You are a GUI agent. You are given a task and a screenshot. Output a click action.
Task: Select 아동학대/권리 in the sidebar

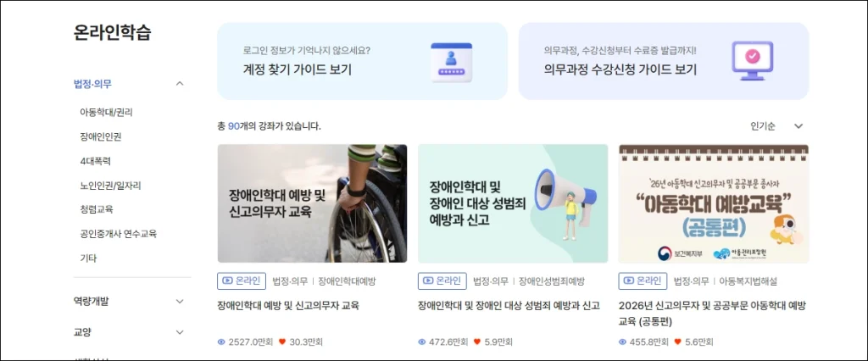(x=106, y=113)
